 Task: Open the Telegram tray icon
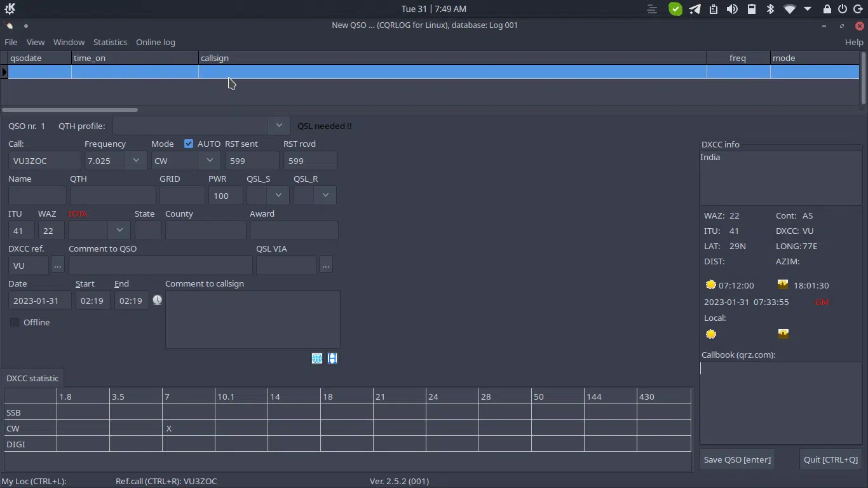pos(695,9)
